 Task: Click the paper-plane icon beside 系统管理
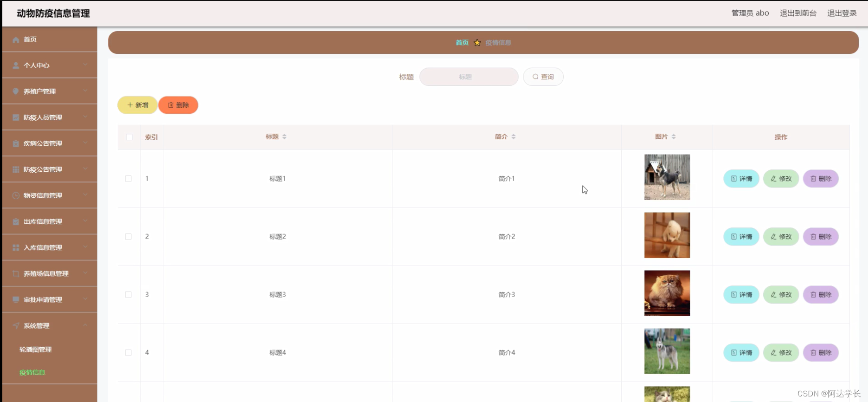[x=16, y=325]
